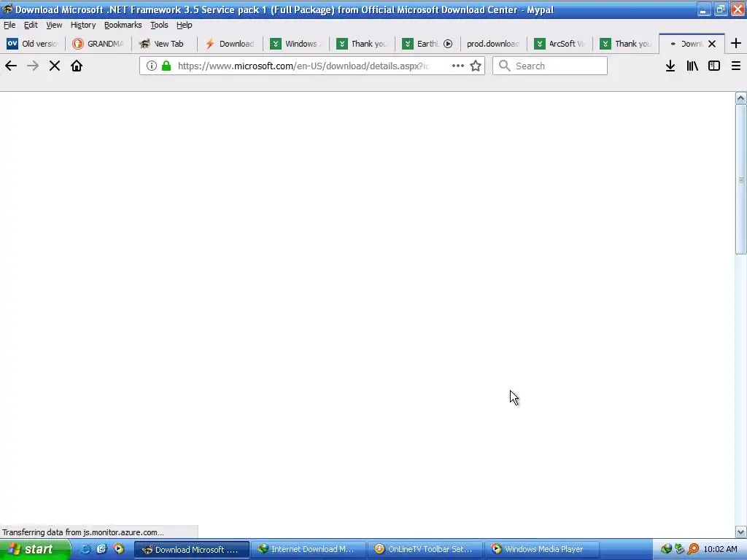This screenshot has height=560, width=747.
Task: Switch to the first Thank you tab
Action: click(361, 44)
